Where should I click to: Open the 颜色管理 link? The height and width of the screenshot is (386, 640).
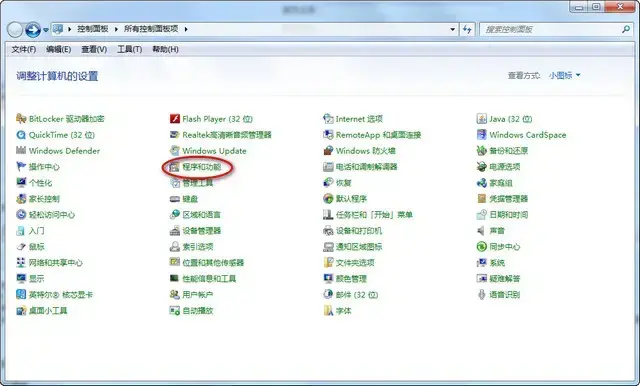point(351,279)
